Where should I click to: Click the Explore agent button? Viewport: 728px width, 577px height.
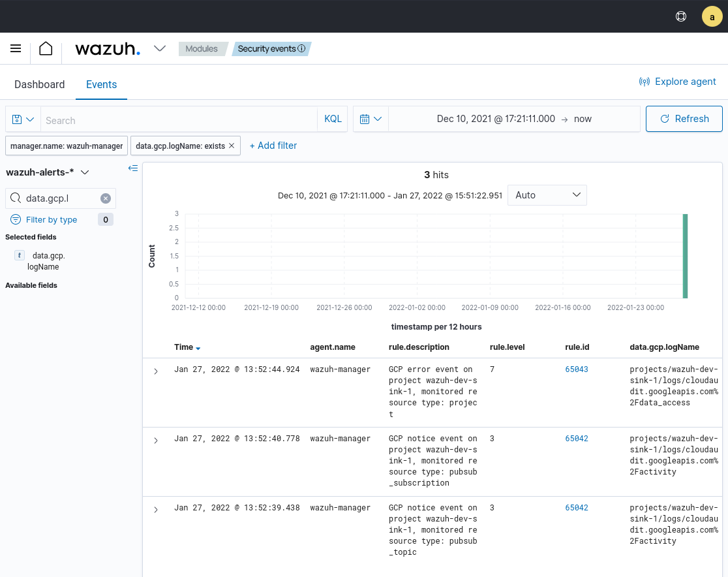coord(677,82)
